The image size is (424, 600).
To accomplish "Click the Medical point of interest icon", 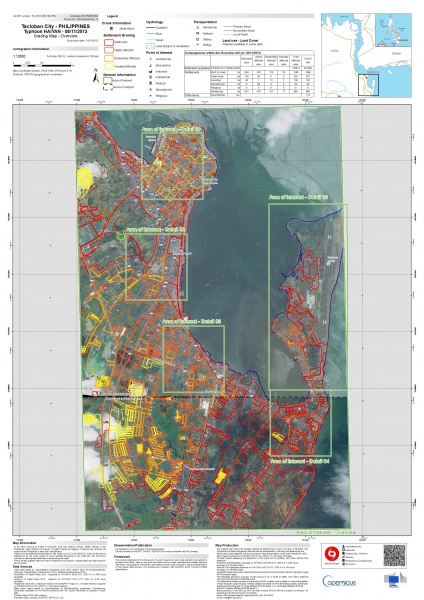I will point(150,83).
